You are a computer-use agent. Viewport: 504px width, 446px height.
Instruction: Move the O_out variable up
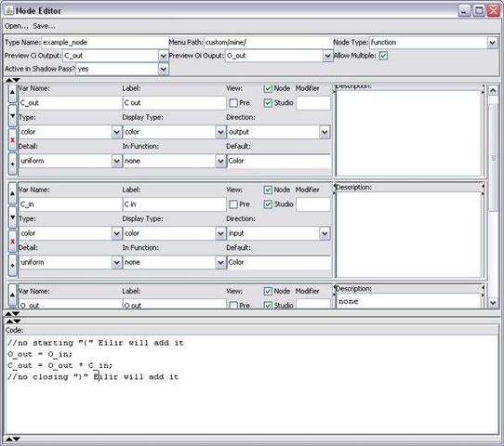(12, 295)
